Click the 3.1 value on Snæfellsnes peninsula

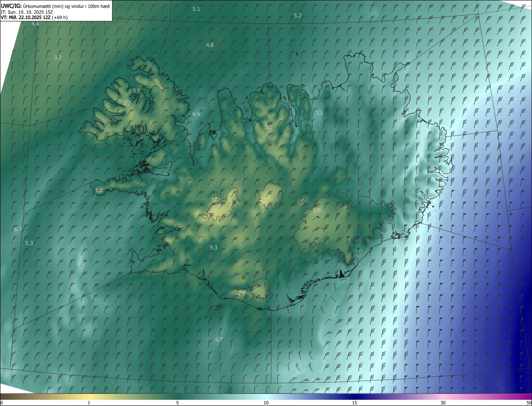click(99, 190)
